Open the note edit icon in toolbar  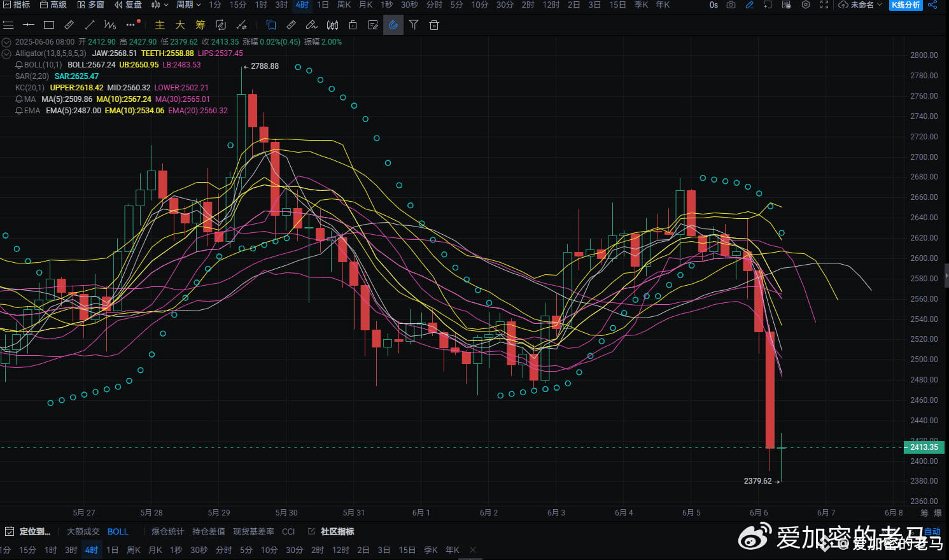(373, 25)
